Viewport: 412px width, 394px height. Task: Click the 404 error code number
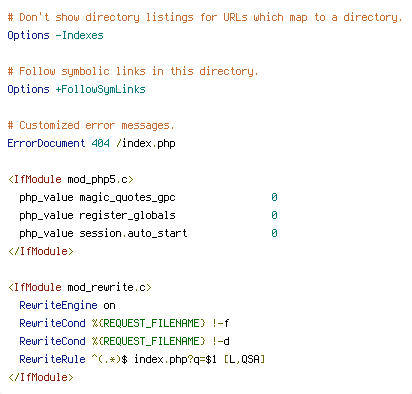point(100,143)
